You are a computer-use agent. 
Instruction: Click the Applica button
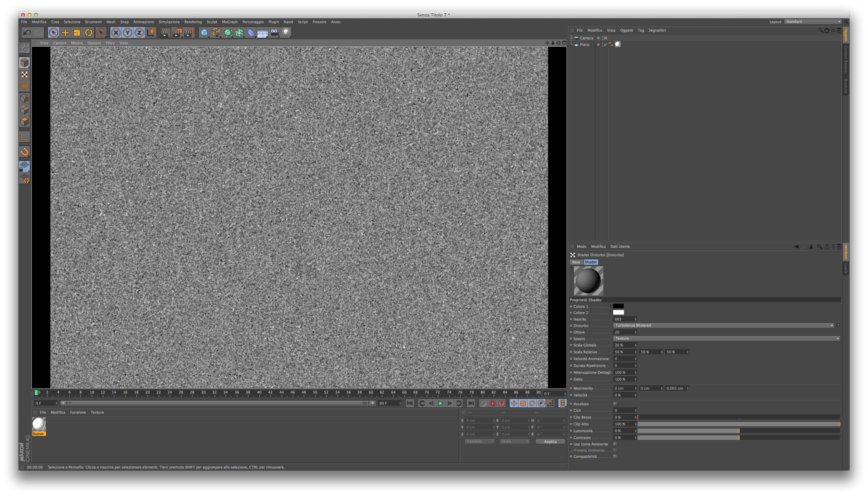(550, 441)
